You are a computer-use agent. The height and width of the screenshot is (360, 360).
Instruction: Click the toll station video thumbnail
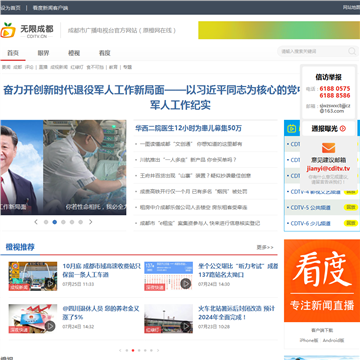[x=33, y=276]
